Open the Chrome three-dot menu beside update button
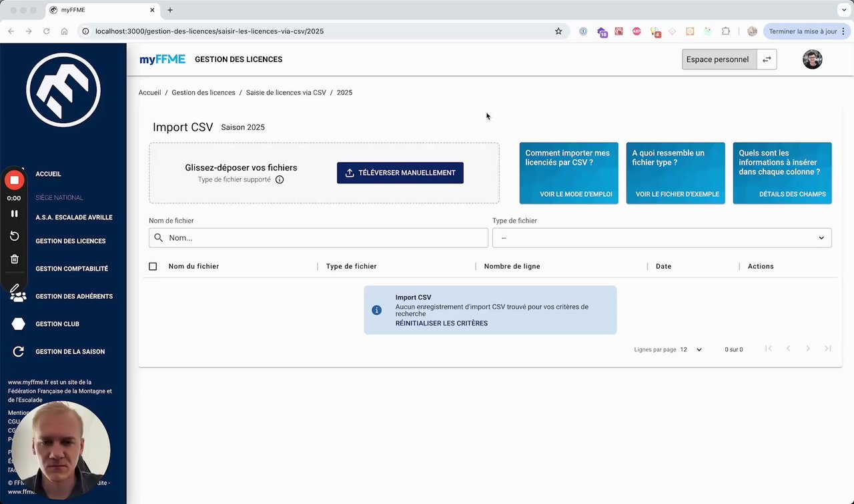854x504 pixels. (x=845, y=31)
